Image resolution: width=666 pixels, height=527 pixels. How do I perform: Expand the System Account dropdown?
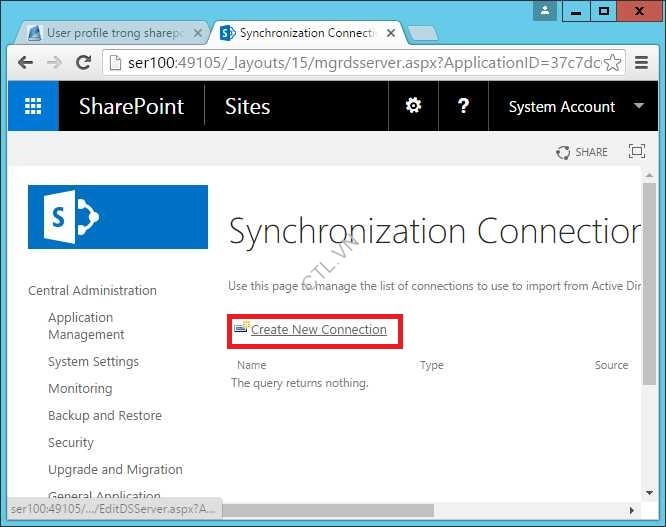(638, 106)
